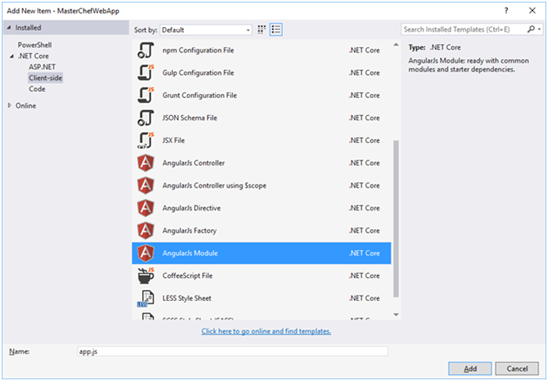Select AngularJs Controller using $scope template name

tap(214, 186)
